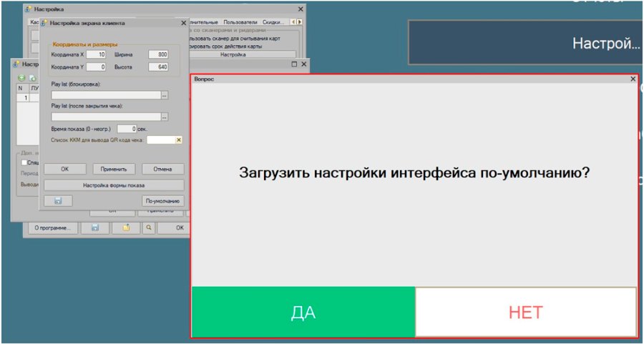
Task: Clear the Список ККМ field with X icon
Action: tap(178, 140)
